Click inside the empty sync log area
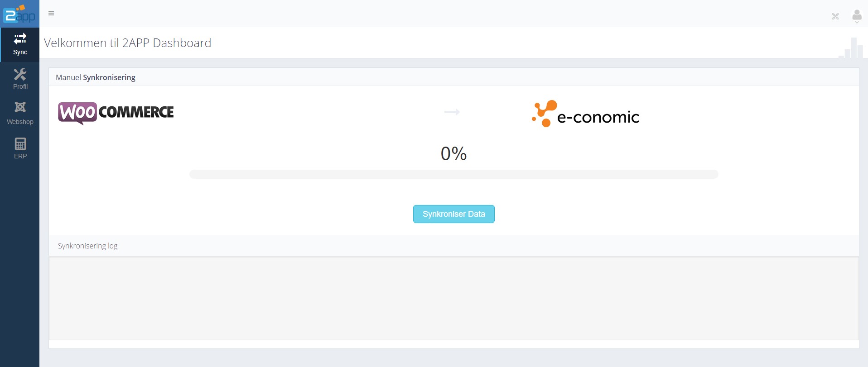Image resolution: width=868 pixels, height=367 pixels. pos(453,298)
